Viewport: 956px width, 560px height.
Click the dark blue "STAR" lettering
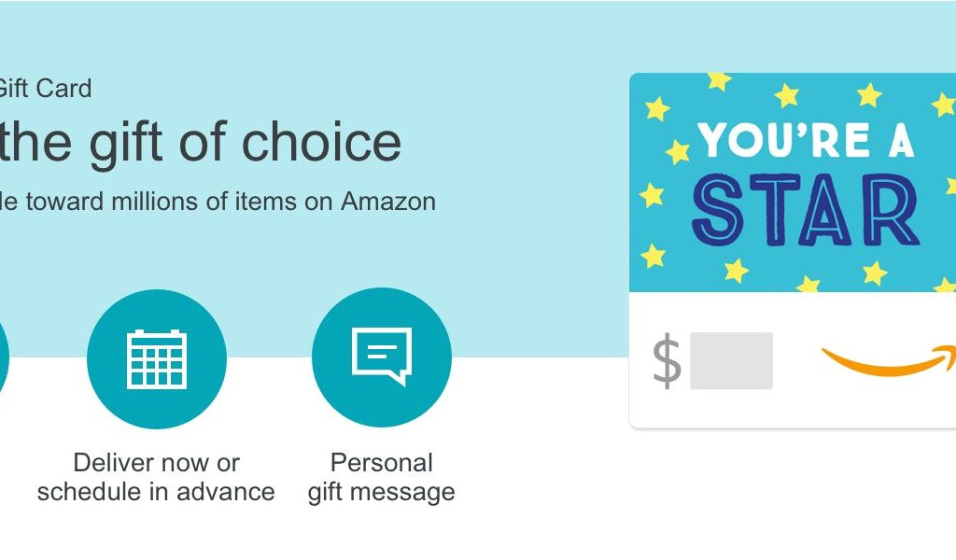[805, 209]
